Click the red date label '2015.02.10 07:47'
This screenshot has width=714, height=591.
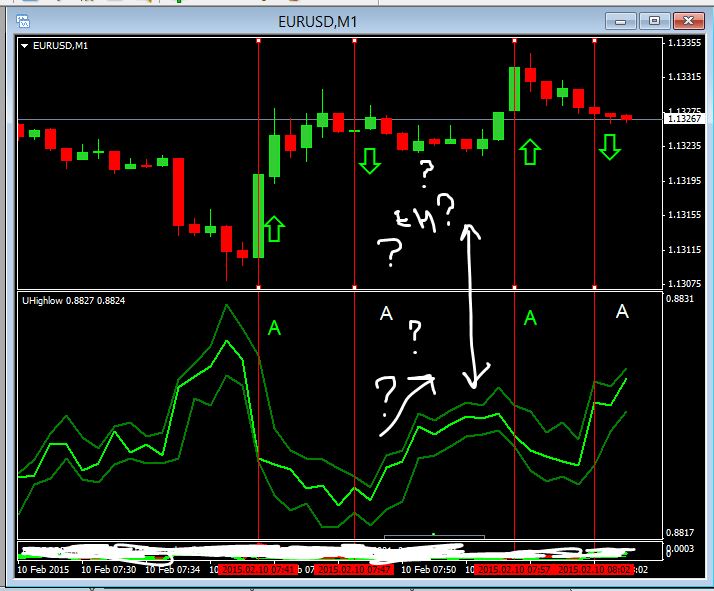click(354, 570)
